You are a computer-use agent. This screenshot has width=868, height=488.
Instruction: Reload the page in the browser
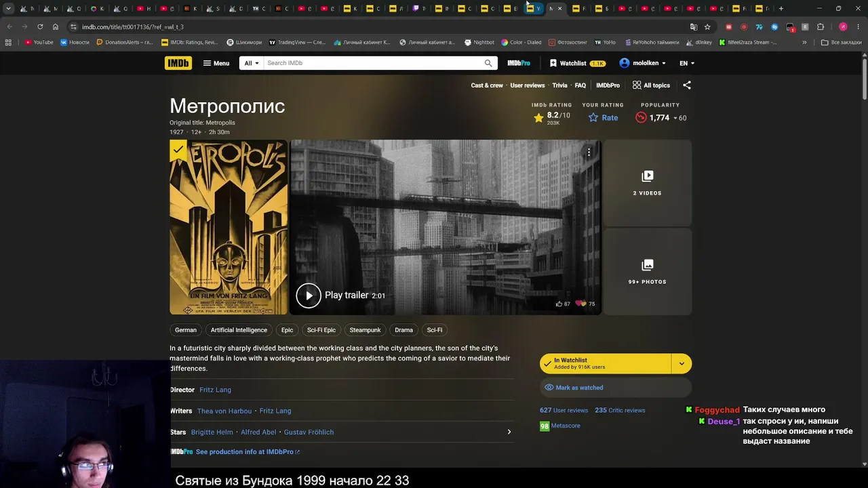[40, 27]
